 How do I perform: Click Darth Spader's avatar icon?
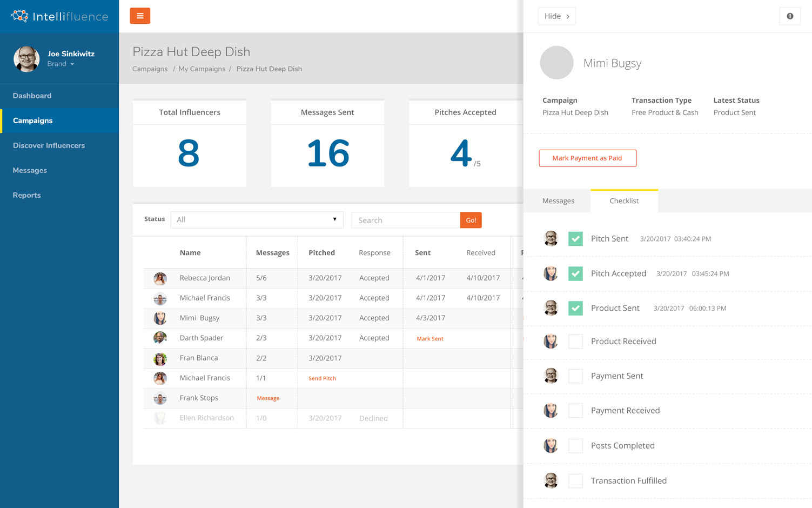click(160, 338)
